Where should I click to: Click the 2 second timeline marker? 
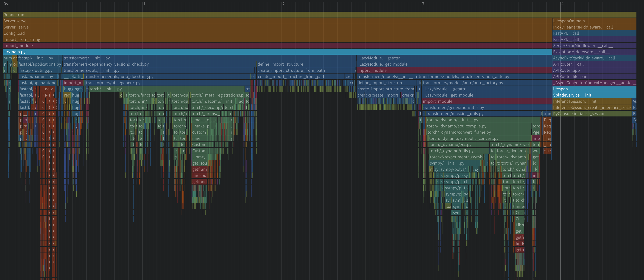click(x=283, y=4)
